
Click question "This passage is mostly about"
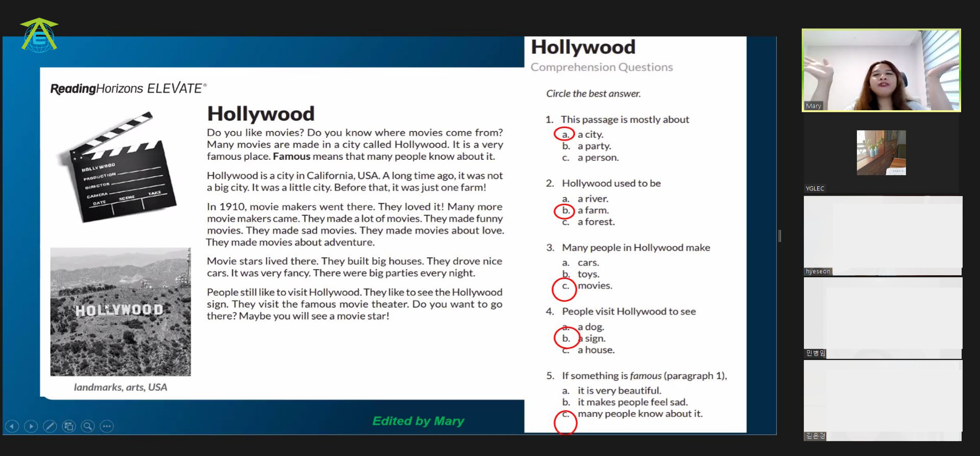pos(625,119)
